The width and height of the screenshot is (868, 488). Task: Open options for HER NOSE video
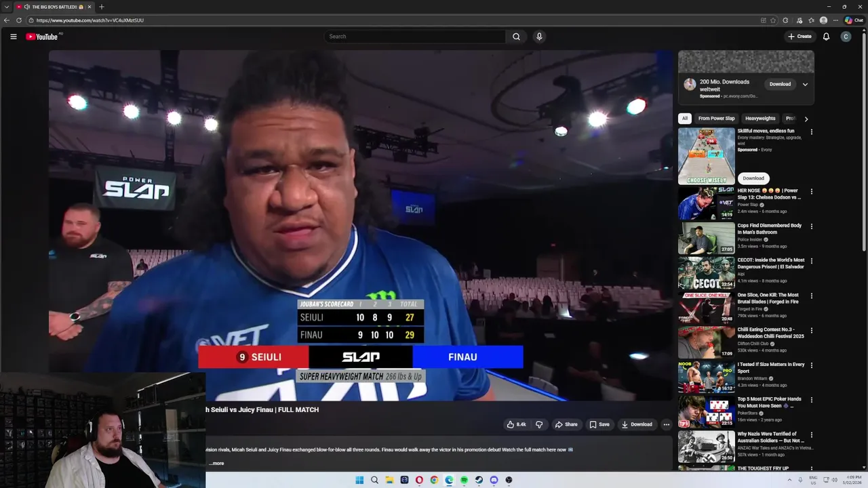811,192
